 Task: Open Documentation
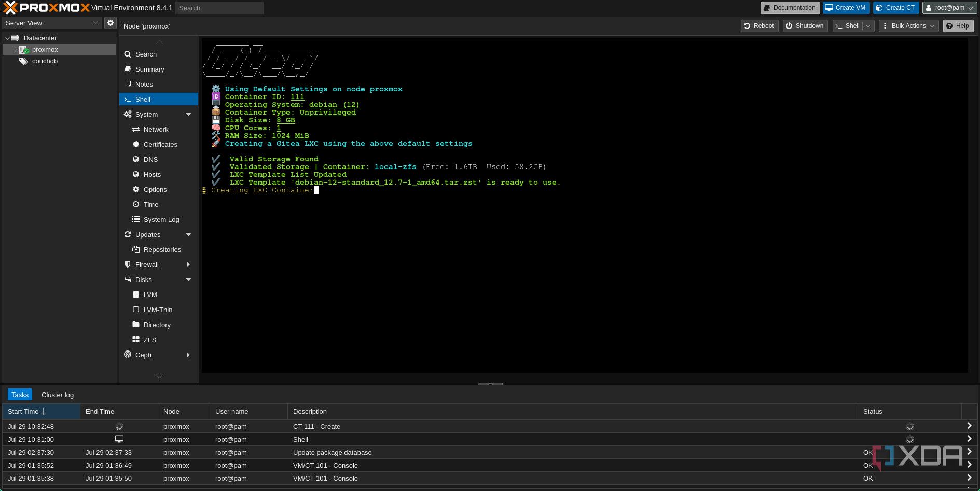point(790,8)
